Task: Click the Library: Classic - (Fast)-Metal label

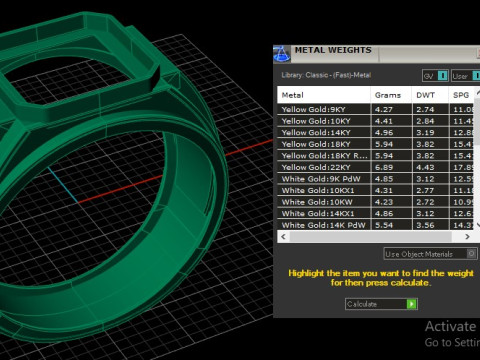Action: (x=326, y=75)
